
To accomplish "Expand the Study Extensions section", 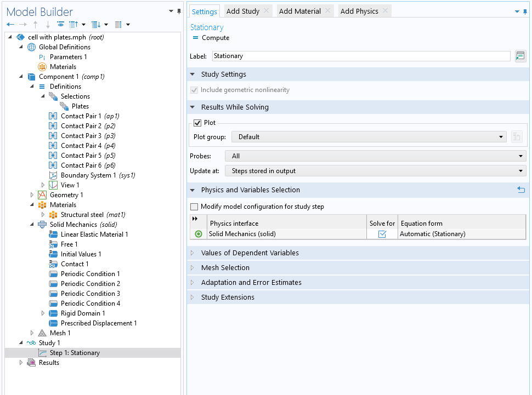I will coord(227,297).
